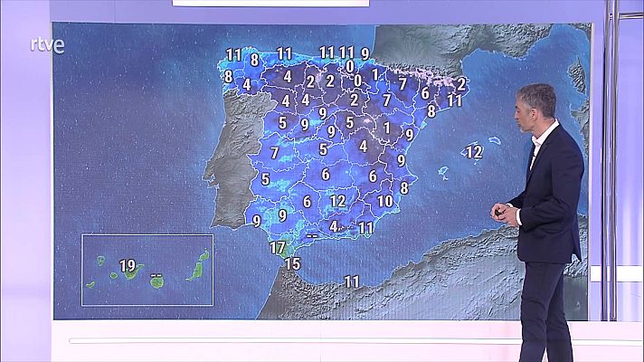Click the Canary Islands inset map box
This screenshot has width=644, height=362.
coord(147,270)
